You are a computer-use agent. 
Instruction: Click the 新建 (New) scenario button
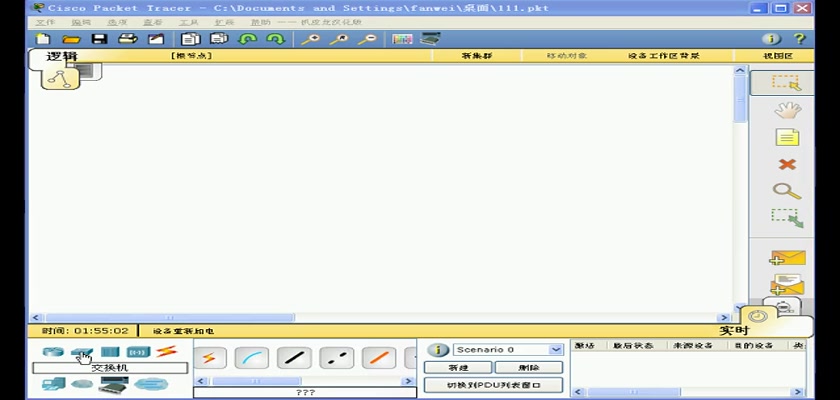coord(457,367)
